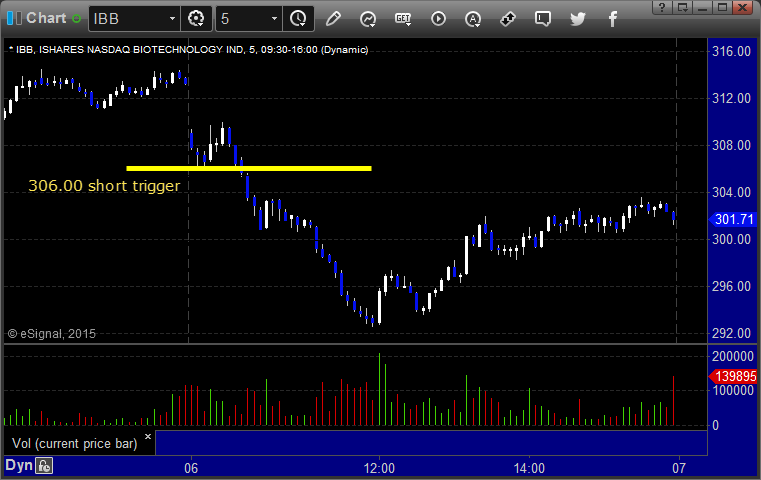This screenshot has height=480, width=761.
Task: Click the 139895 volume marker
Action: pos(733,376)
